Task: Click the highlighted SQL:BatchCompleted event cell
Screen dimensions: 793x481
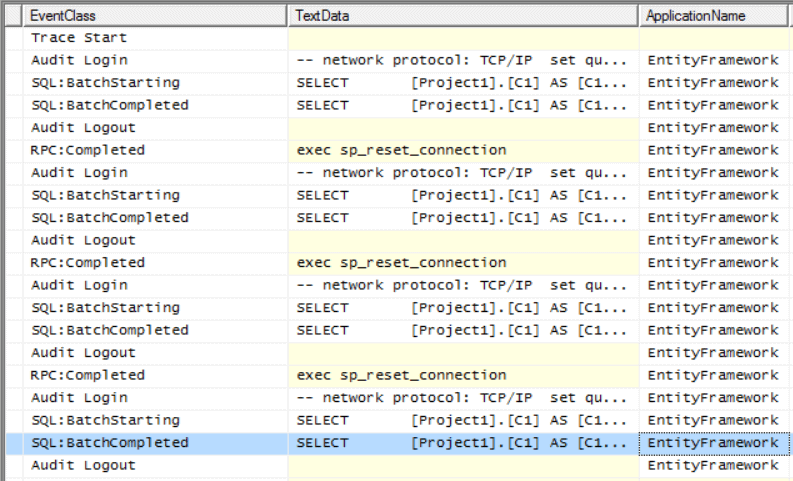Action: click(x=155, y=443)
